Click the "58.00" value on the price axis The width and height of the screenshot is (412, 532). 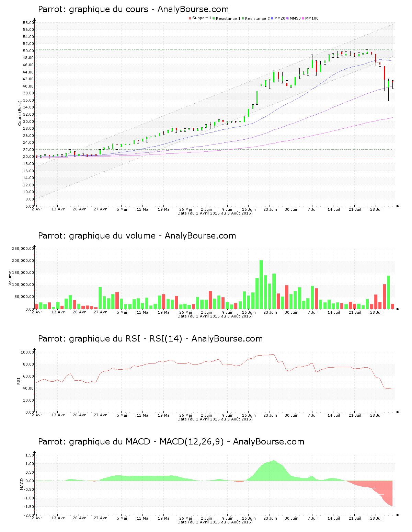[x=28, y=23]
